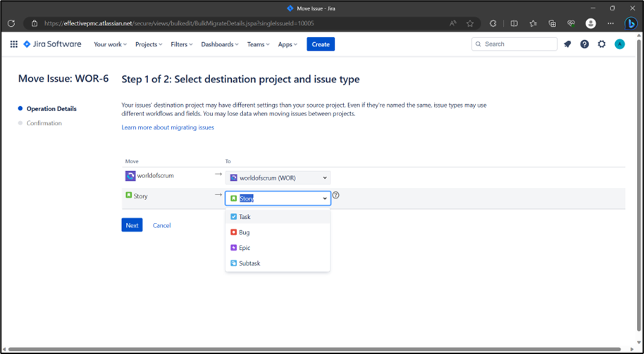Select Bug from the issue type list
Viewport: 644px width, 354px height.
(278, 232)
